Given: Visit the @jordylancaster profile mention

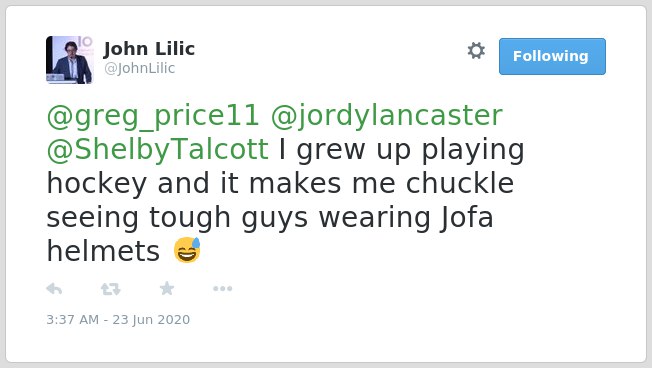Looking at the screenshot, I should 387,116.
